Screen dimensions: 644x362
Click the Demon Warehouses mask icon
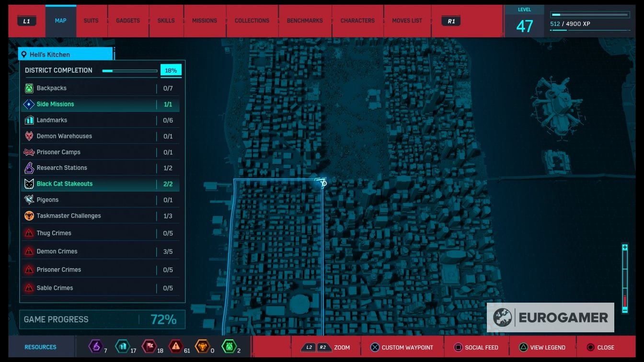(x=29, y=136)
